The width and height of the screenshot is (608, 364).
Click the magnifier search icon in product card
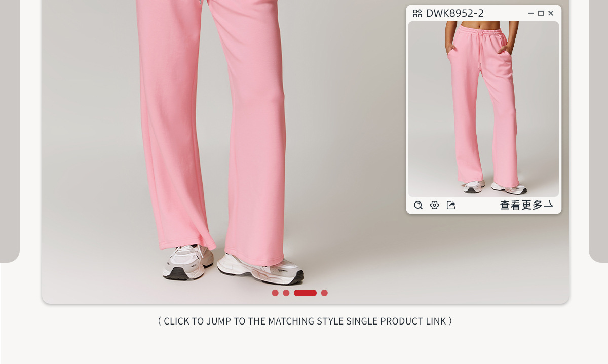tap(418, 205)
